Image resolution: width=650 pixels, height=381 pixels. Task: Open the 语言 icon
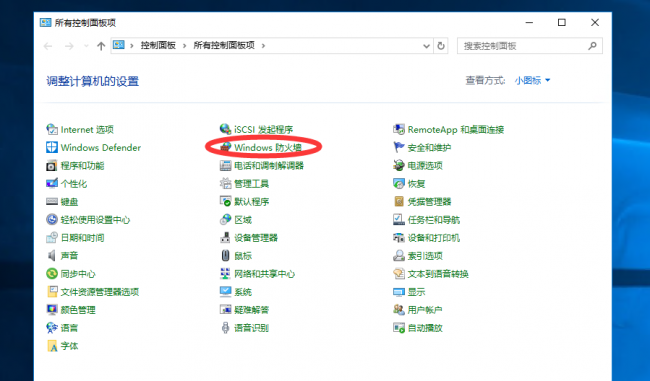(52, 328)
